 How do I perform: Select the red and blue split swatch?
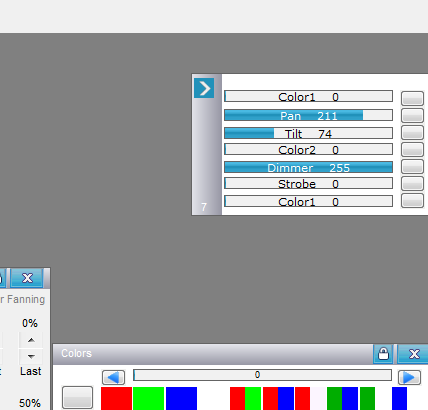tap(278, 398)
